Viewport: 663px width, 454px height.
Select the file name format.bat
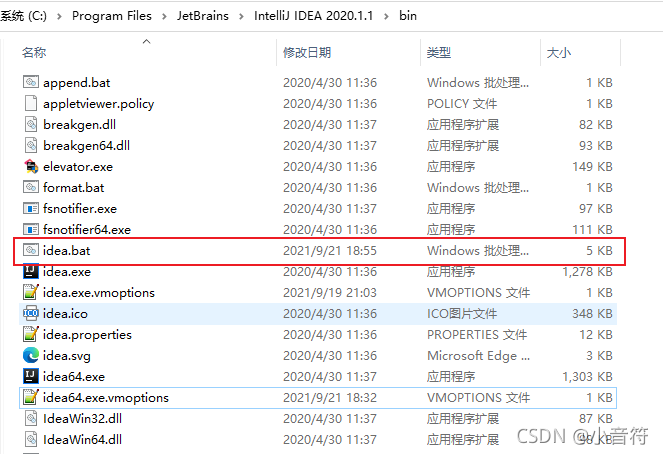[x=74, y=187]
